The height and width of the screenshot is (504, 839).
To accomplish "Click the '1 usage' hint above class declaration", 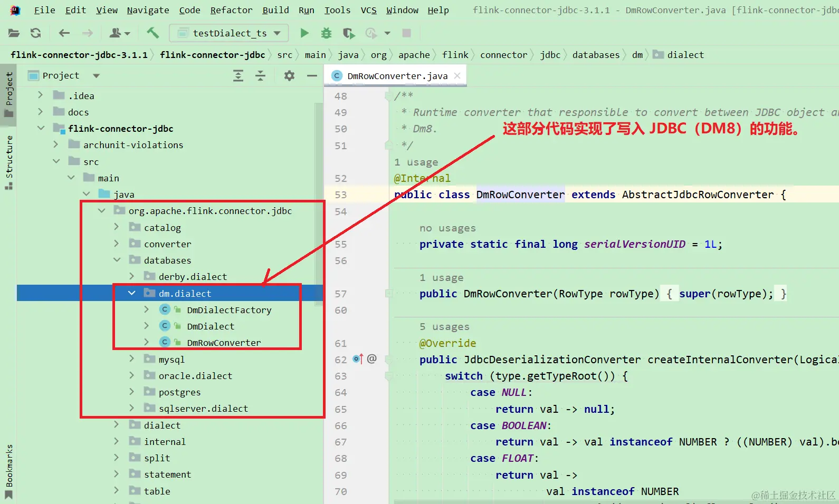I will click(416, 162).
